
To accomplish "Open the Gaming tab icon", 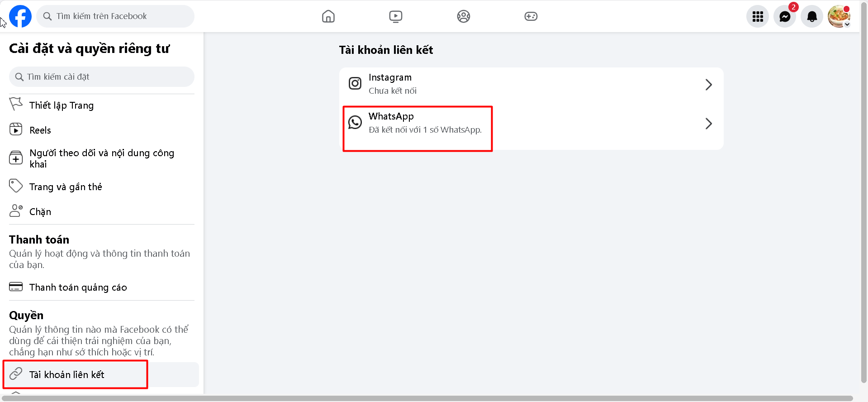I will point(531,16).
